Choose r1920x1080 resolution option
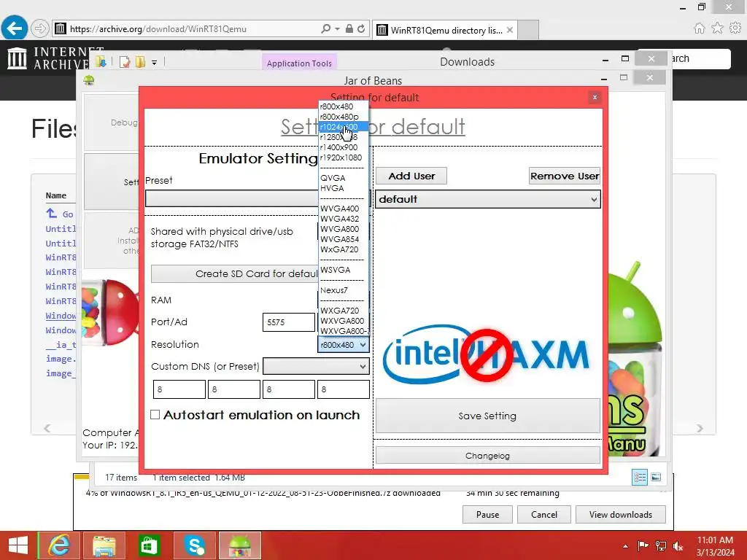This screenshot has width=747, height=560. [x=343, y=157]
